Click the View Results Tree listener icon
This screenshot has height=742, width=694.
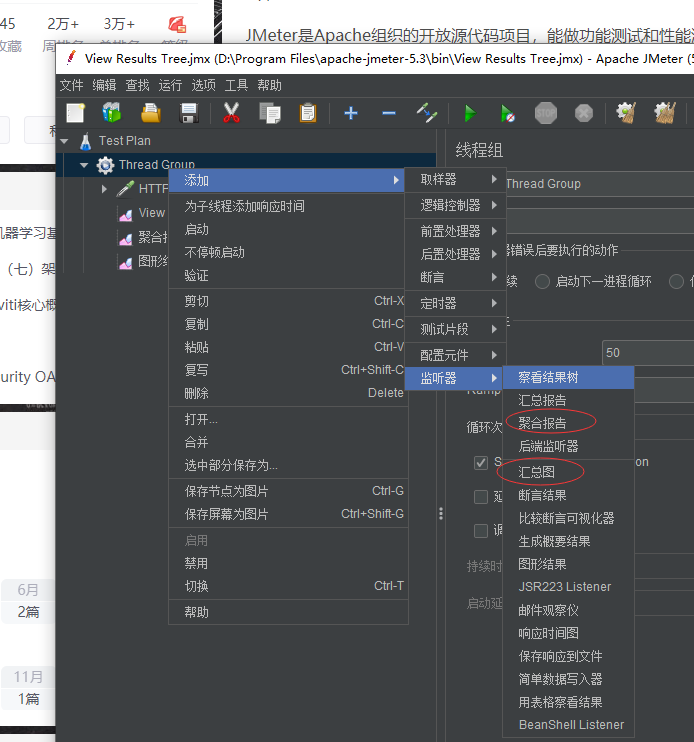pos(126,214)
